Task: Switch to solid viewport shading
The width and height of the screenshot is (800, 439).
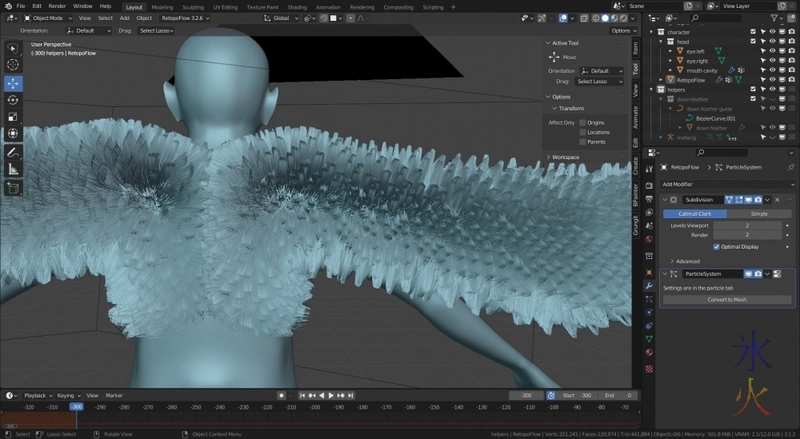Action: [x=605, y=18]
